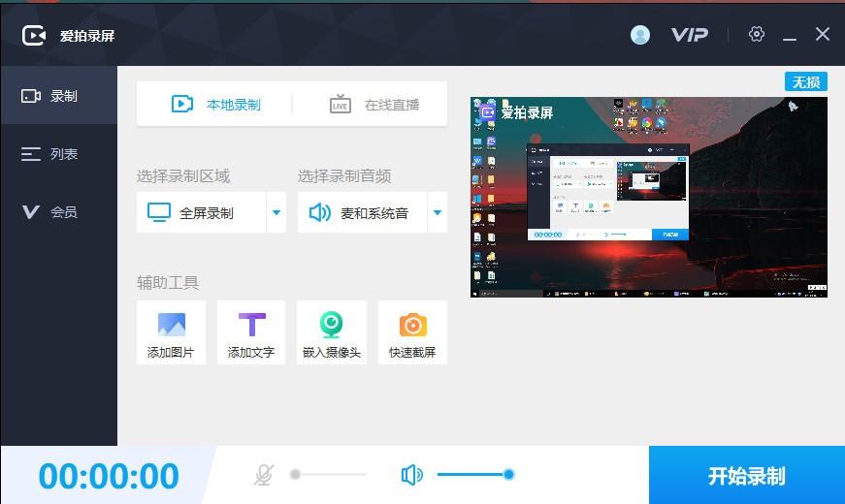Choose 麦和系统音 audio source
The image size is (845, 504).
pyautogui.click(x=362, y=212)
